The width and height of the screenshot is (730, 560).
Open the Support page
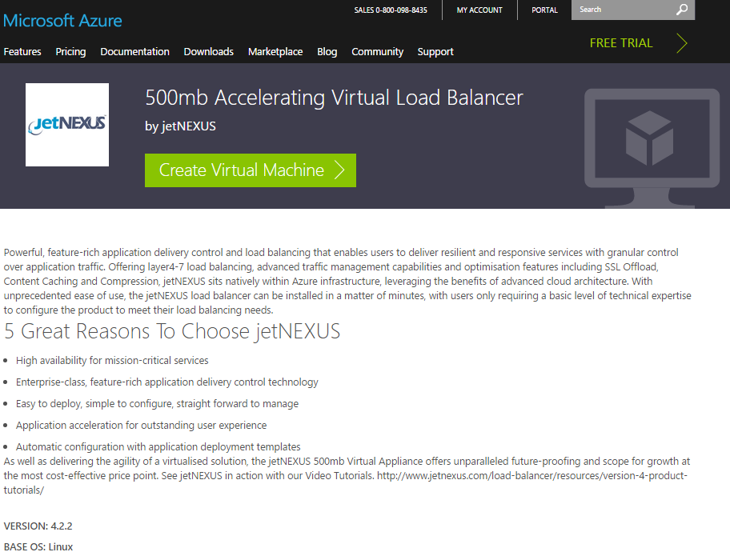(x=435, y=52)
